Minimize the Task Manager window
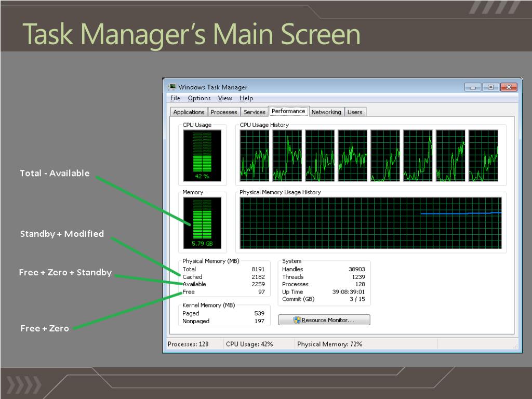 [x=473, y=87]
